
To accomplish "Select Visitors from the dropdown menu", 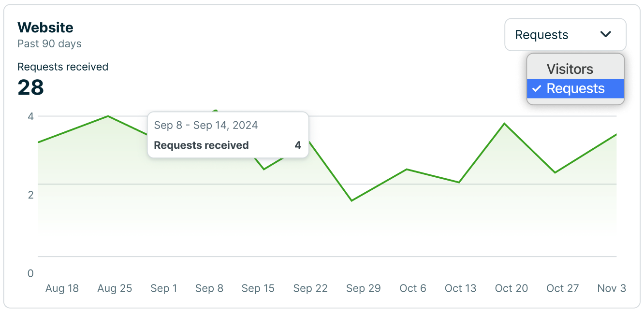I will pyautogui.click(x=570, y=69).
